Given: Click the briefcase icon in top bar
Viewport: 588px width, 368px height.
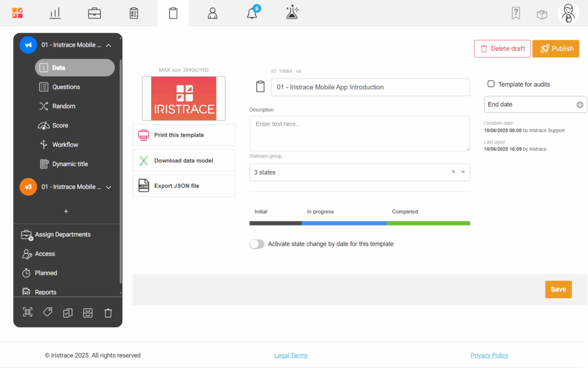Looking at the screenshot, I should click(94, 13).
